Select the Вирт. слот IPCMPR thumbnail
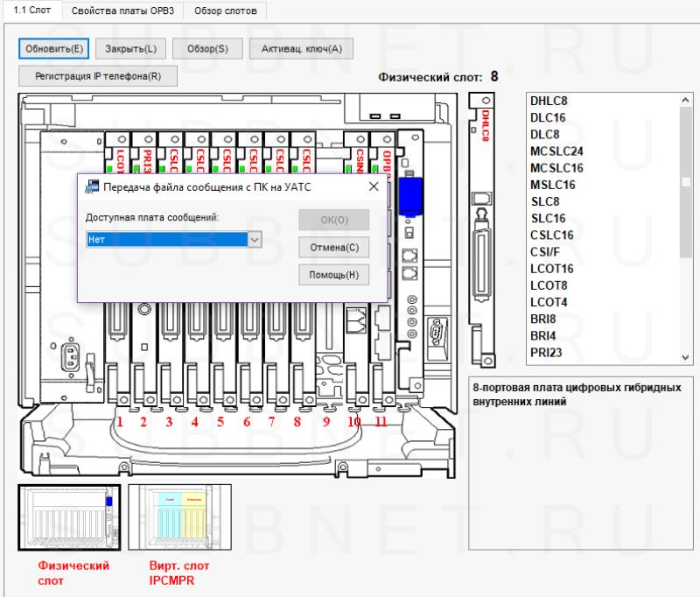The image size is (700, 597). coord(179,518)
